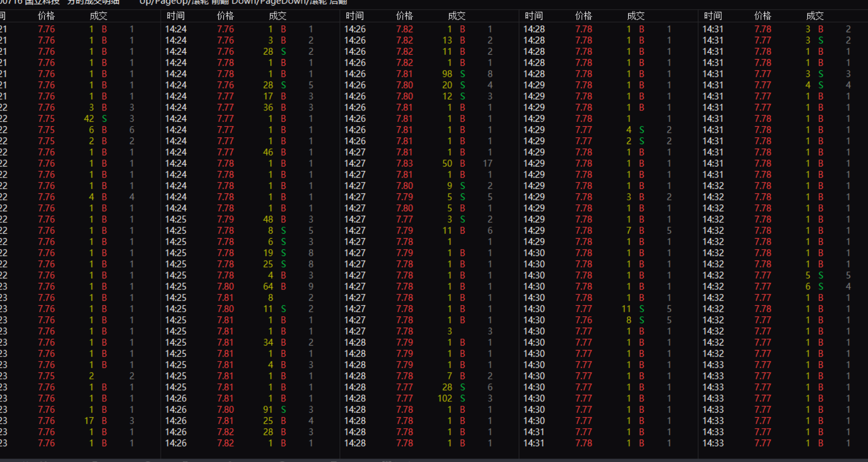868x462 pixels.
Task: Select the B flag beside volume 64
Action: (284, 286)
